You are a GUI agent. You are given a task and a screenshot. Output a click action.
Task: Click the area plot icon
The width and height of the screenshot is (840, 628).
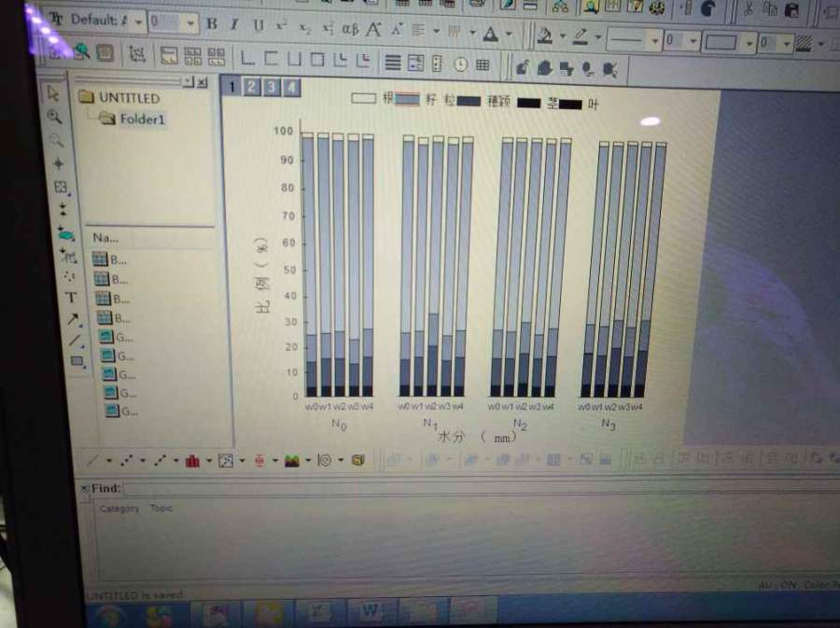coord(292,460)
